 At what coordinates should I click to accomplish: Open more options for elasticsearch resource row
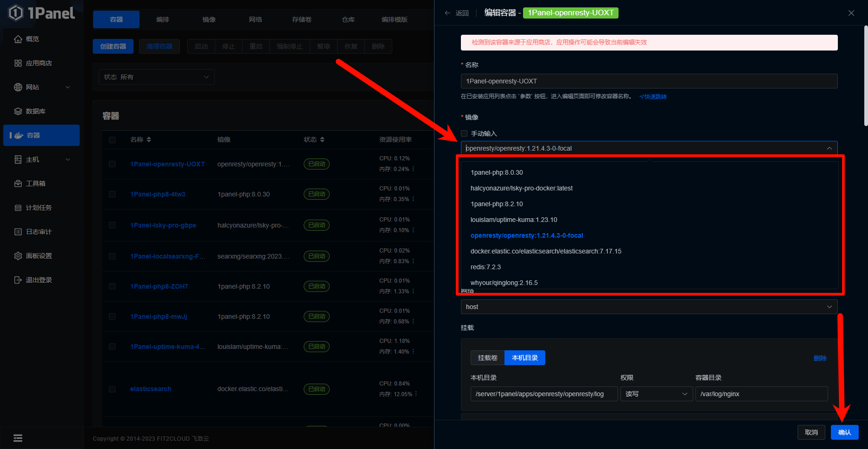pos(416,394)
